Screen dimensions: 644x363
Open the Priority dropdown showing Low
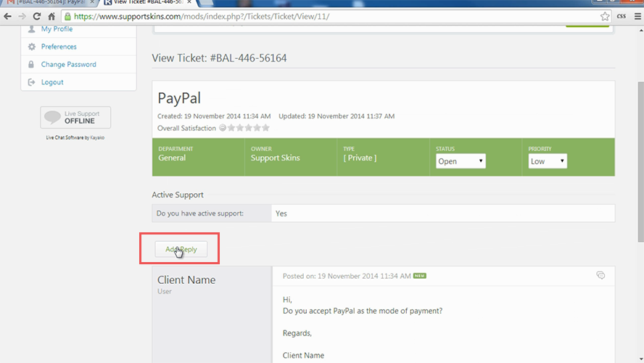548,161
